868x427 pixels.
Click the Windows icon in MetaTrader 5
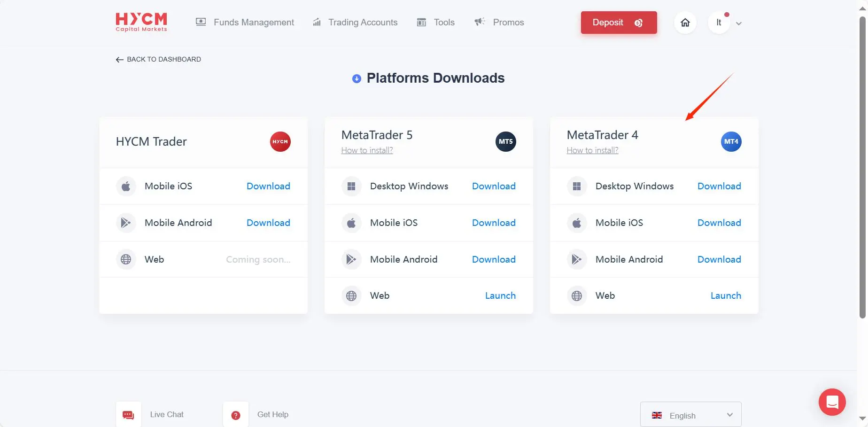click(x=351, y=186)
